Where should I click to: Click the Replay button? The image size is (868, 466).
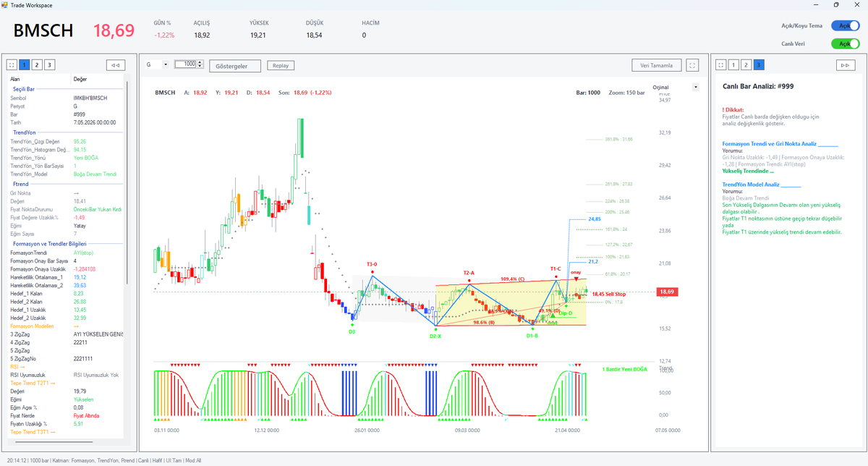point(281,65)
